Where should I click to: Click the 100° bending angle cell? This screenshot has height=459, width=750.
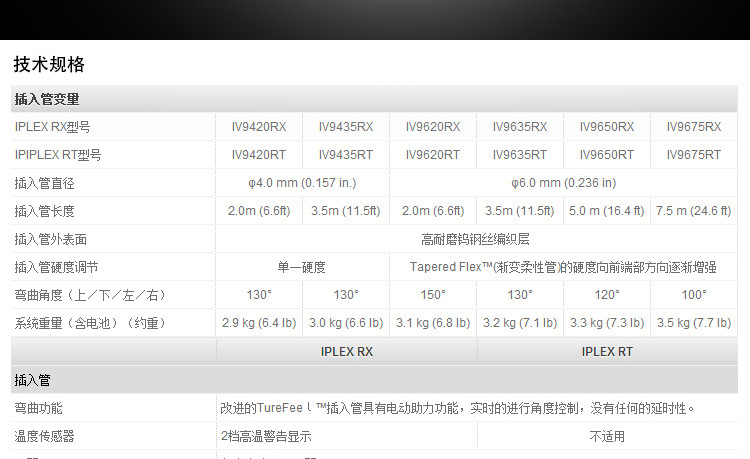[x=694, y=295]
